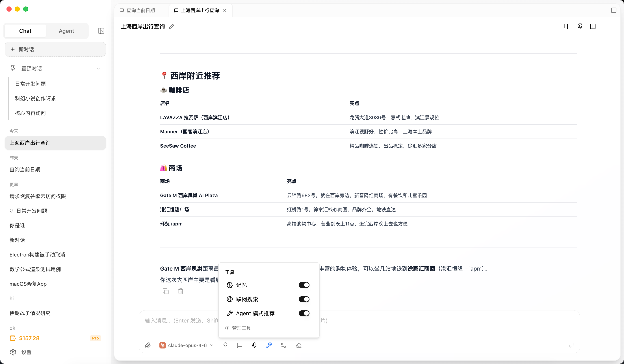Turn off Agent 模式推荐 toggle
624x364 pixels.
304,313
